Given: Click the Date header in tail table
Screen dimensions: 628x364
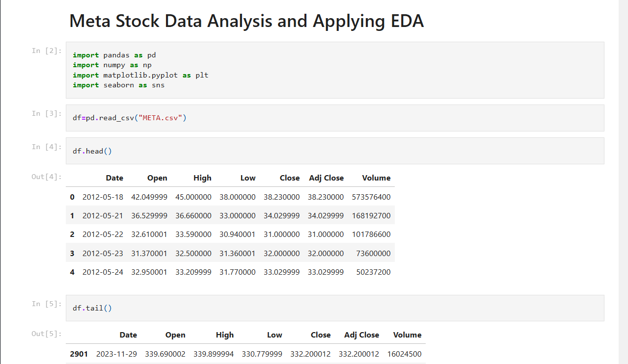Looking at the screenshot, I should pyautogui.click(x=128, y=335).
